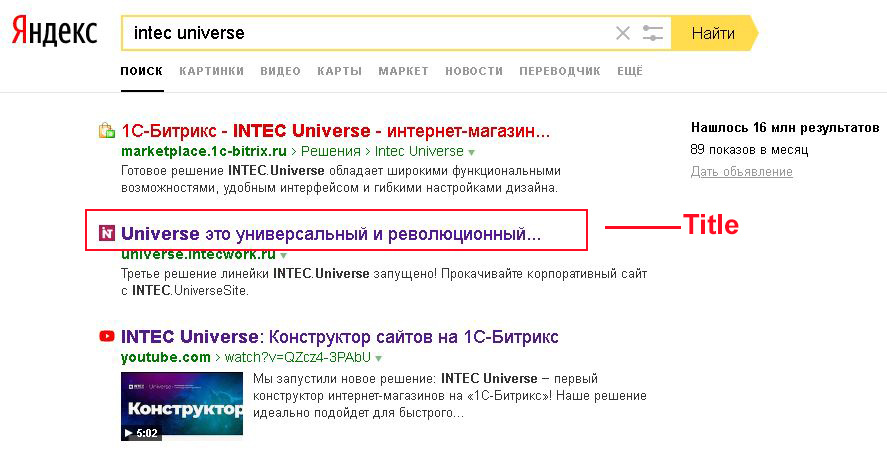Open the Новости tab
887x454 pixels.
point(474,71)
